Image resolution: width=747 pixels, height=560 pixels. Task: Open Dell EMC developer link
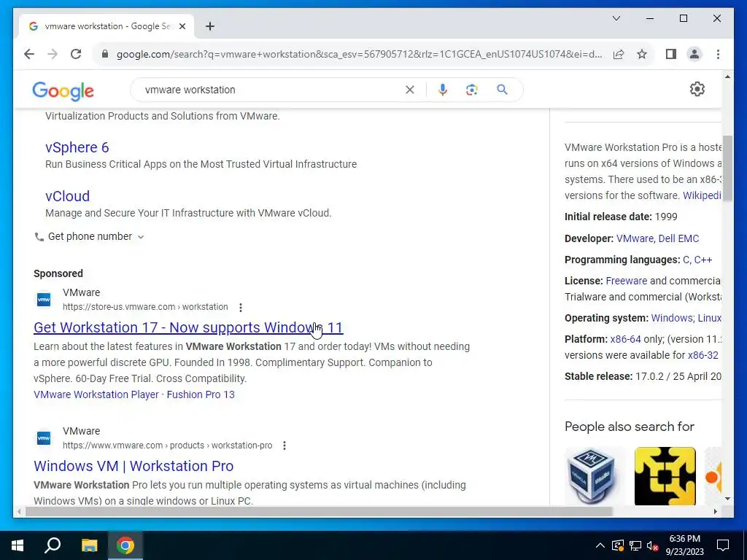click(x=678, y=238)
